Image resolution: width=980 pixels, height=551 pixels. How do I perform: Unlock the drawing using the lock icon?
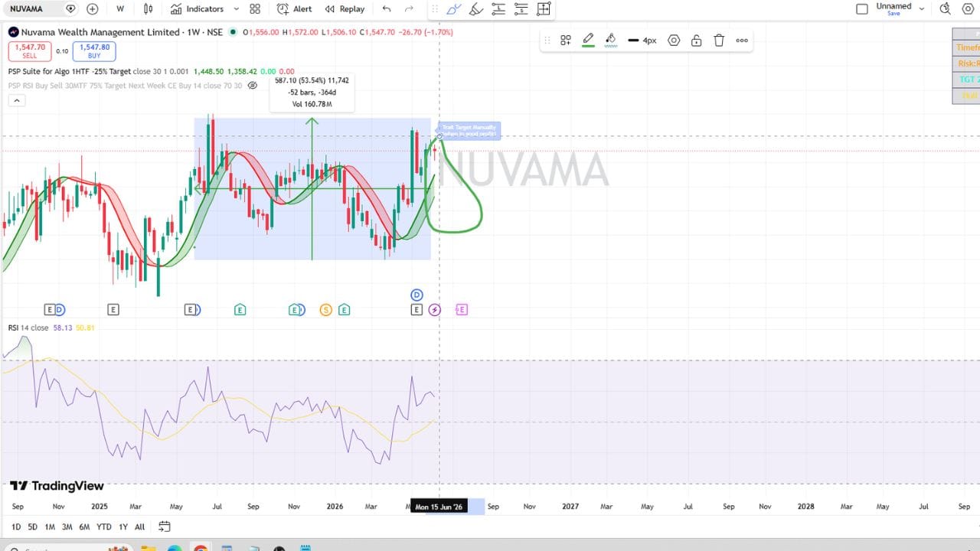coord(696,41)
